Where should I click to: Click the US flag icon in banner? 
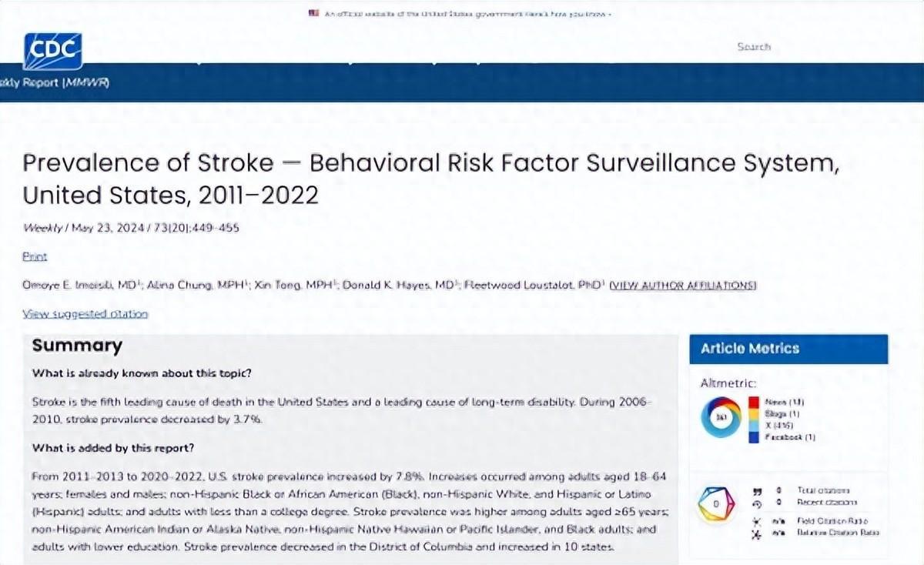click(x=313, y=14)
